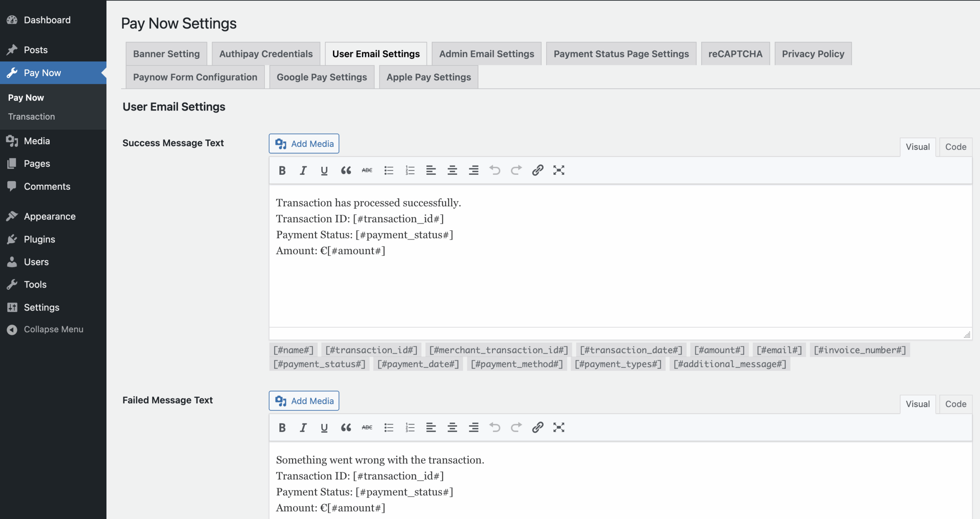Insert numbered list in Failed Message editor
980x519 pixels.
pyautogui.click(x=410, y=428)
